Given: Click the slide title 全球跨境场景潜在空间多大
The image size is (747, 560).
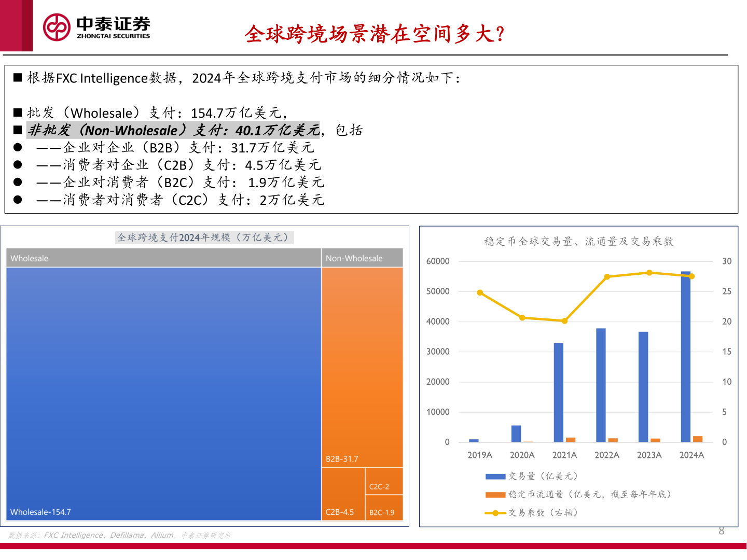Looking at the screenshot, I should [x=375, y=34].
